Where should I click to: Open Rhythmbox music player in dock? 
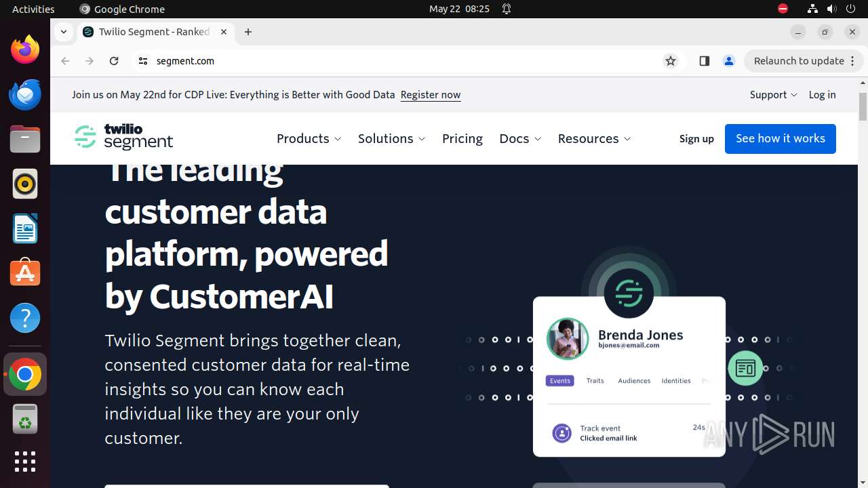25,184
